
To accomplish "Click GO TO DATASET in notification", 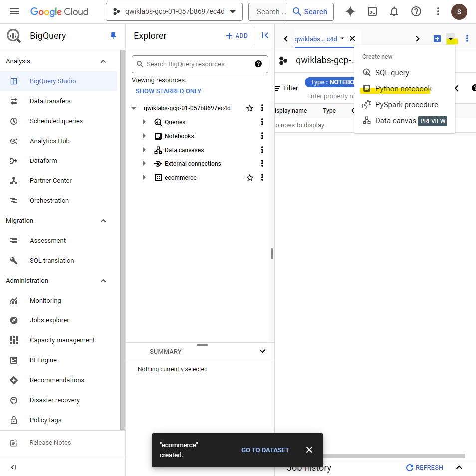I will (x=265, y=450).
